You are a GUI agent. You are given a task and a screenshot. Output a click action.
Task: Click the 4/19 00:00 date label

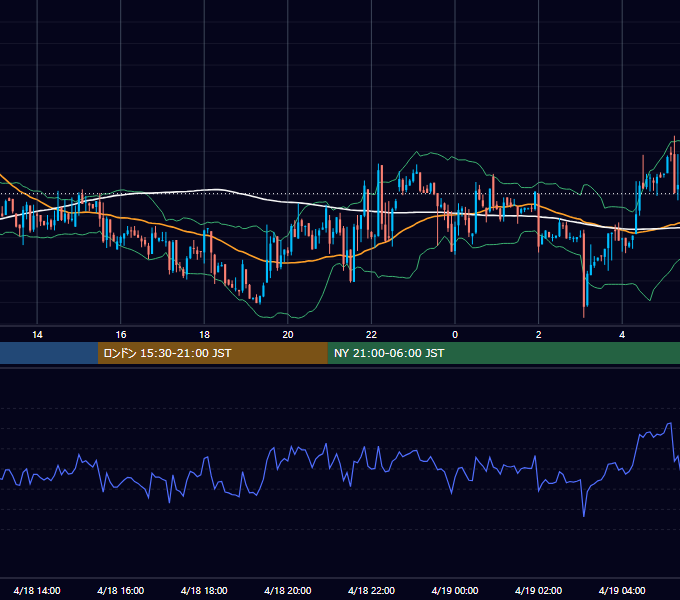(x=455, y=590)
